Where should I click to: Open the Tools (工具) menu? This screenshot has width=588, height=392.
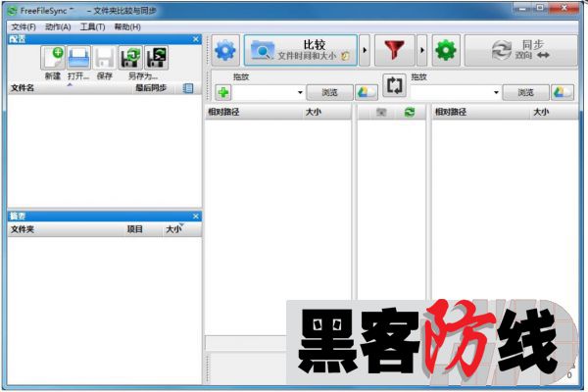click(92, 27)
